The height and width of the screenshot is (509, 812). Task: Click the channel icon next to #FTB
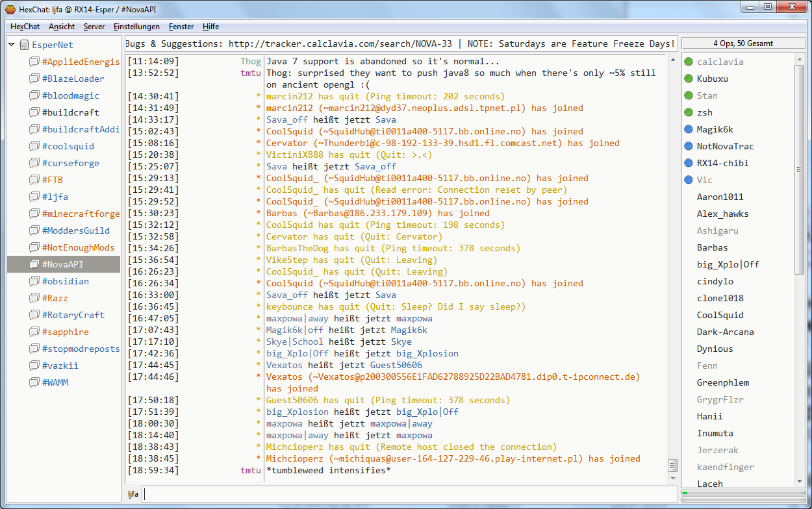click(34, 180)
